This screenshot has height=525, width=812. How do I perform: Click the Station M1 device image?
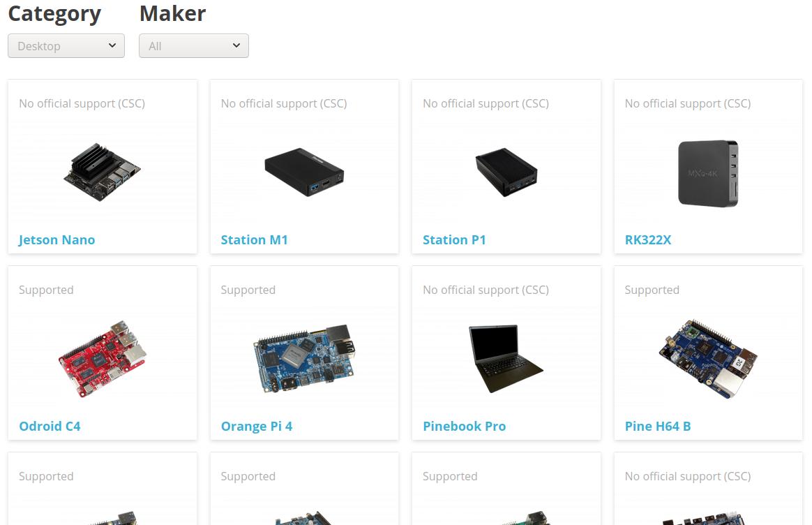[x=304, y=172]
